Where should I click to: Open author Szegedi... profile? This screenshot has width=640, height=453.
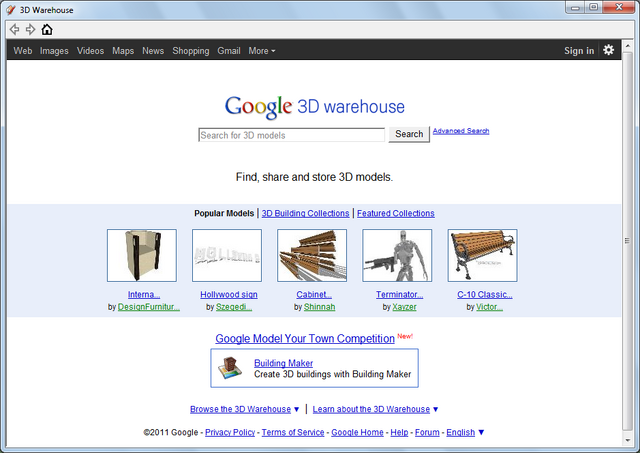[234, 307]
